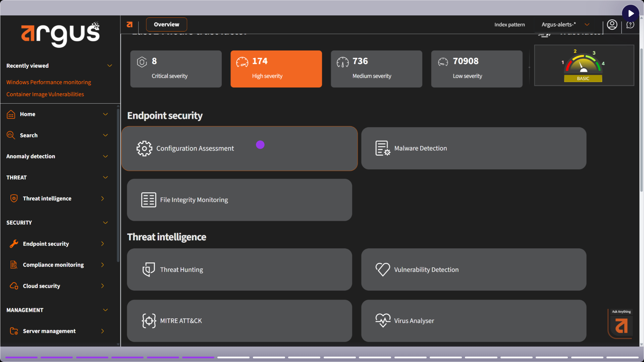The width and height of the screenshot is (644, 362).
Task: Click the MITRE ATT&CK target icon
Action: 149,321
